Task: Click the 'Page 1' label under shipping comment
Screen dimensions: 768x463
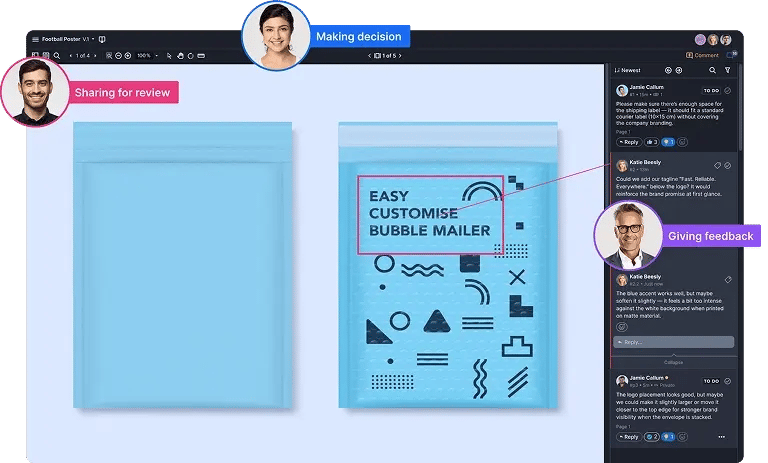Action: (x=623, y=132)
